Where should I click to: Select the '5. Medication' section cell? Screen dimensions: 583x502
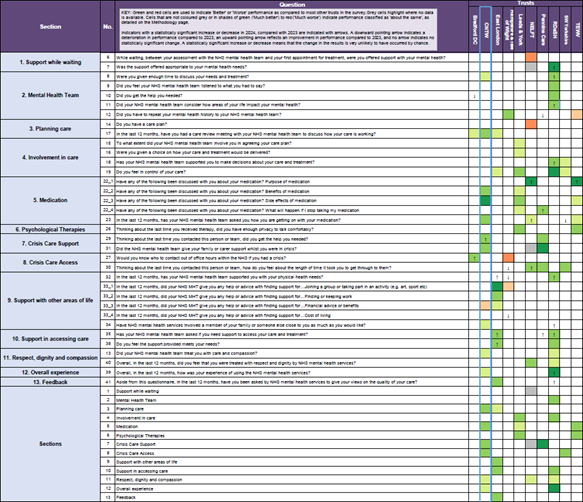50,200
